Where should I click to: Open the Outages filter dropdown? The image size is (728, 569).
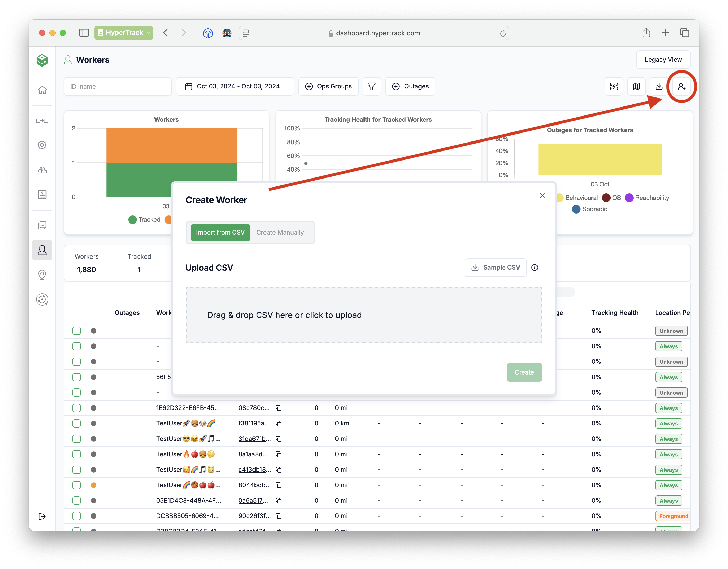pyautogui.click(x=410, y=86)
